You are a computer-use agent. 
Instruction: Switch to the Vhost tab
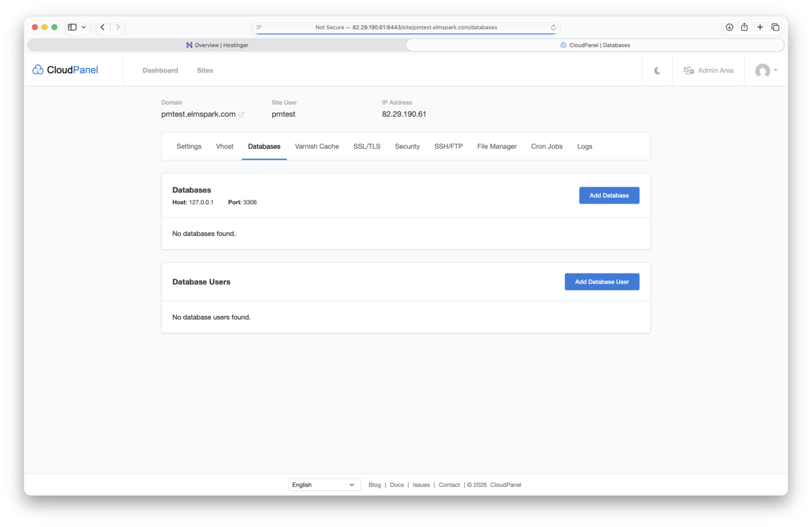pyautogui.click(x=225, y=146)
